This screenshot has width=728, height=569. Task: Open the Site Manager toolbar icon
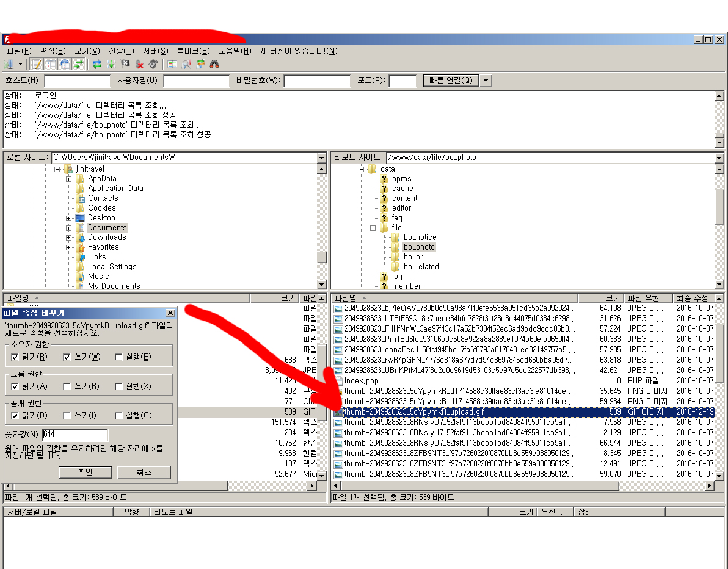pos(9,65)
